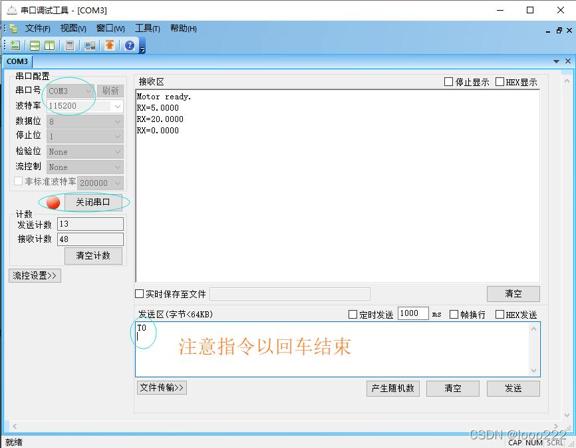576x448 pixels.
Task: Click the send area scrollbar down arrow
Action: (x=534, y=371)
